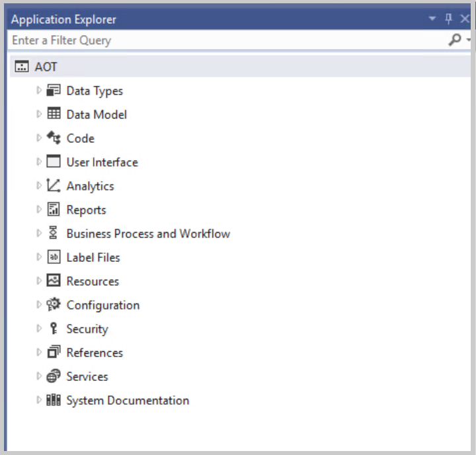Focus the Enter a Filter Query field
The image size is (476, 455).
(227, 40)
